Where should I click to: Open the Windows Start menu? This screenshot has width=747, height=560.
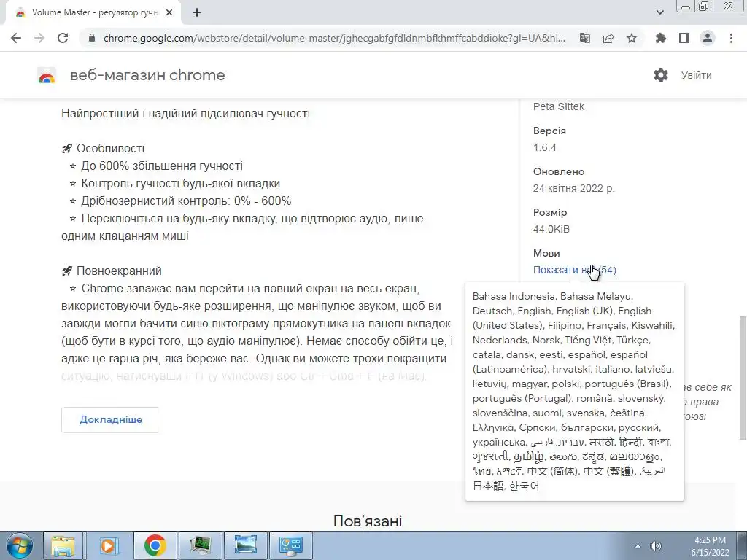(19, 545)
